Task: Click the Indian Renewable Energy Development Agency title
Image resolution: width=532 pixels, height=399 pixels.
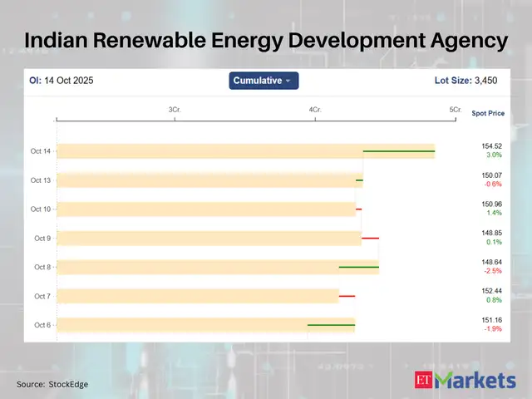Action: [x=266, y=39]
